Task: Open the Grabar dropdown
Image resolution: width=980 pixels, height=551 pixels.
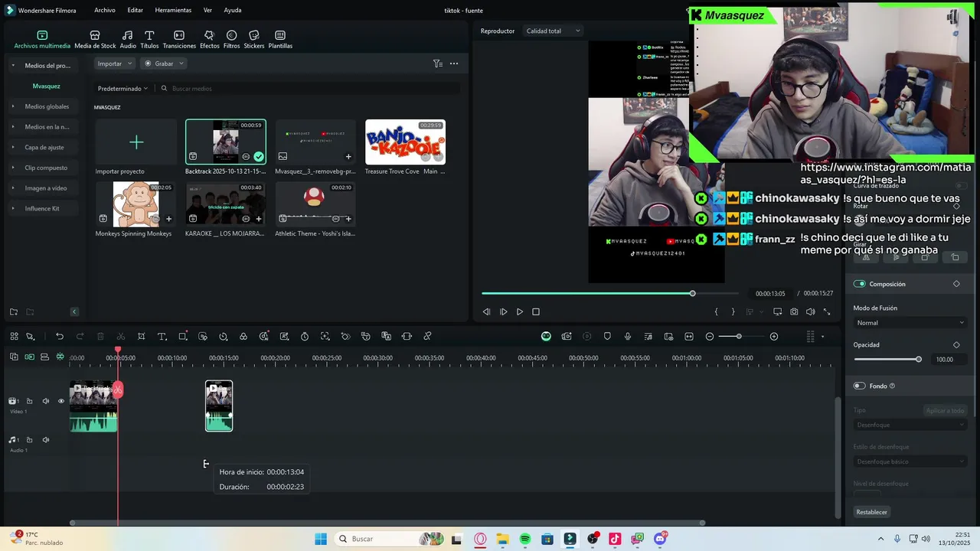Action: tap(165, 64)
